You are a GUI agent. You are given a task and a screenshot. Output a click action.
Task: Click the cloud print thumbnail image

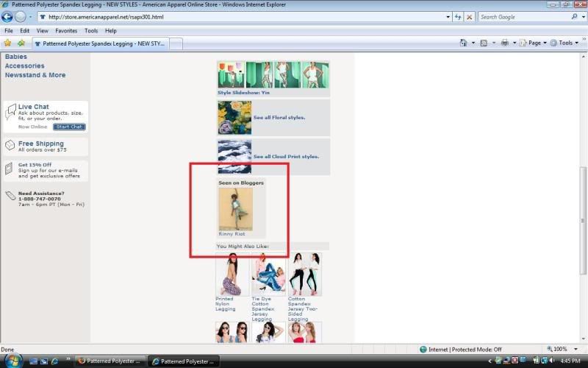(x=234, y=157)
